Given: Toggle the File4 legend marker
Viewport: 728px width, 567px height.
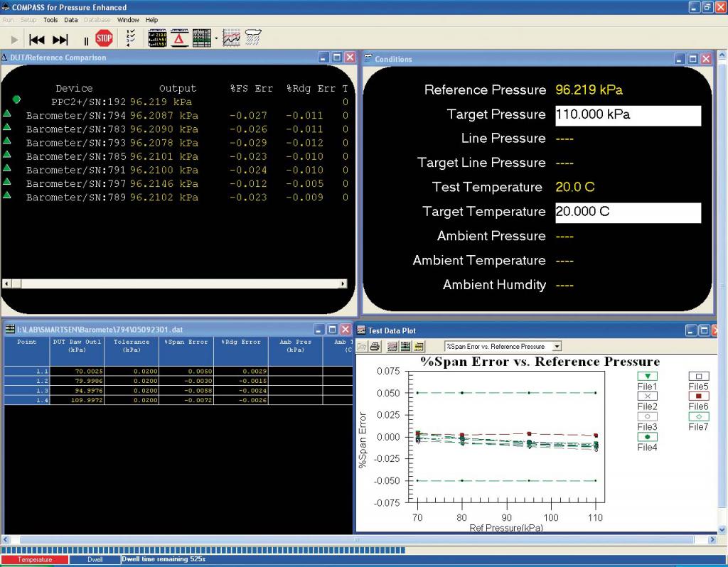Looking at the screenshot, I should tap(647, 437).
